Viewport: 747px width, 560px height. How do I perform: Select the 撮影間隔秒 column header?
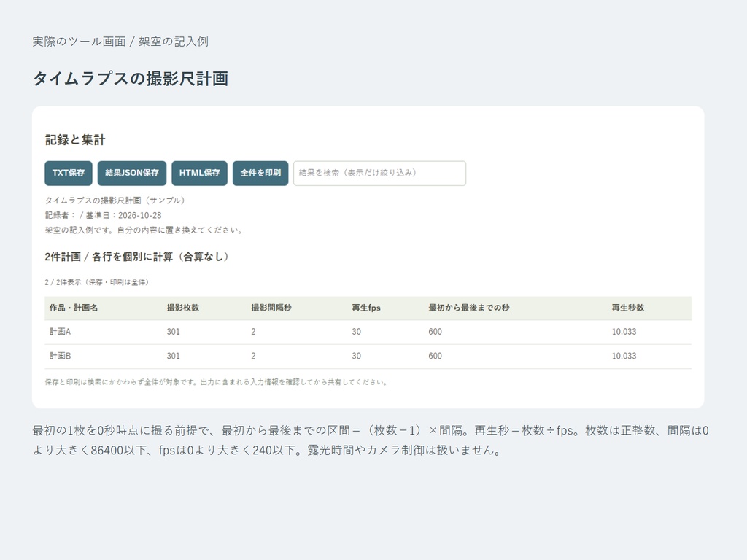(271, 308)
